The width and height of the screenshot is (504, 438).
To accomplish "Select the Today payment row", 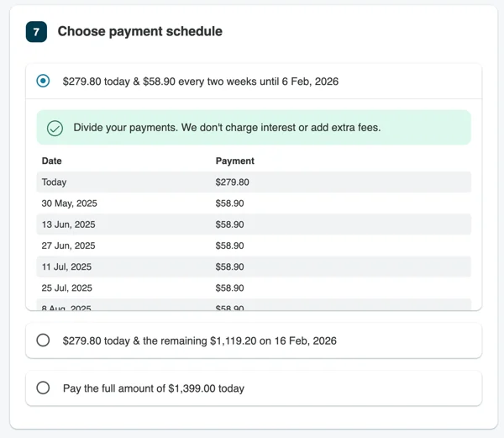I will click(x=254, y=182).
